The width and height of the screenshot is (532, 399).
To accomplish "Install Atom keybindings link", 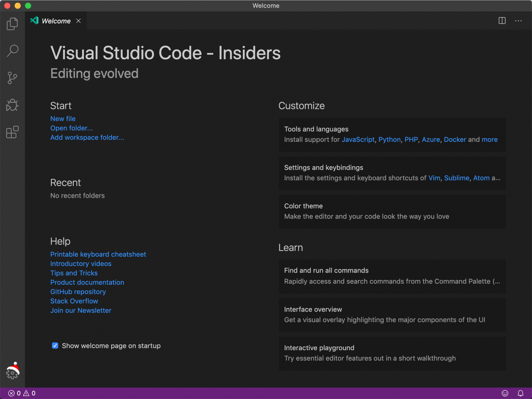I will click(481, 178).
